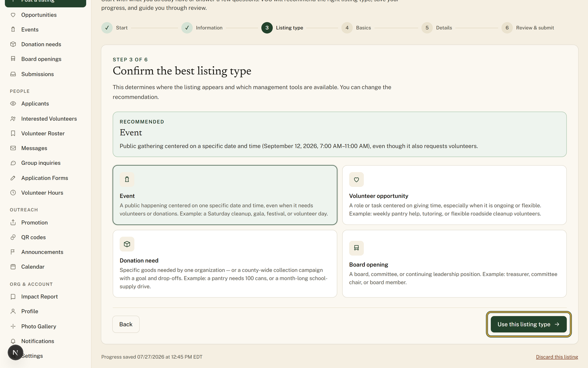Click the inbox icon beside Submissions
This screenshot has height=368, width=588.
tap(13, 74)
